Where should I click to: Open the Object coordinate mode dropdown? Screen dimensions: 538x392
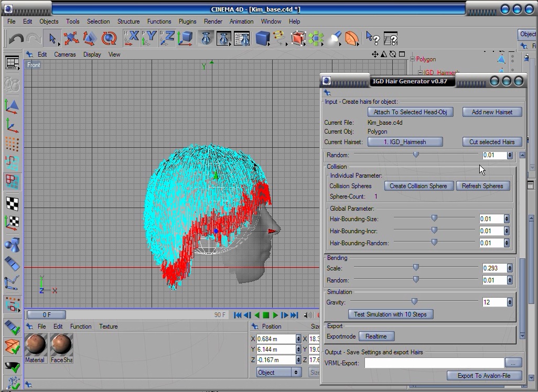tap(278, 373)
